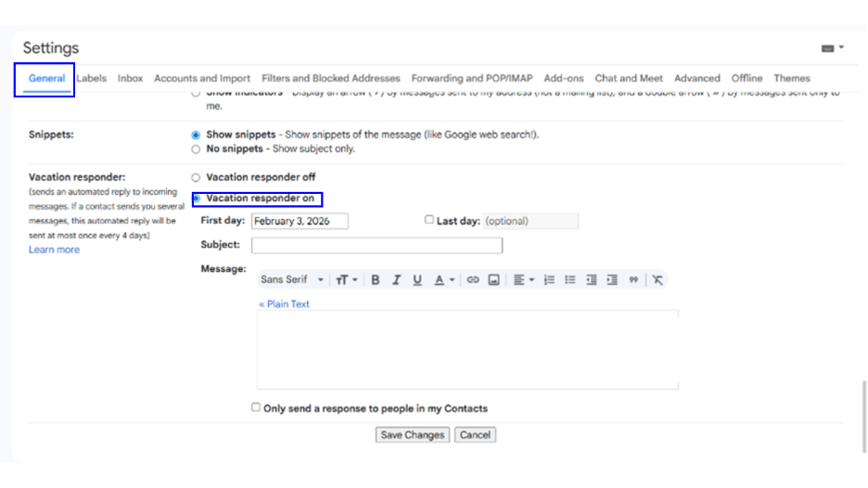
Task: Open the Learn more link
Action: (54, 250)
